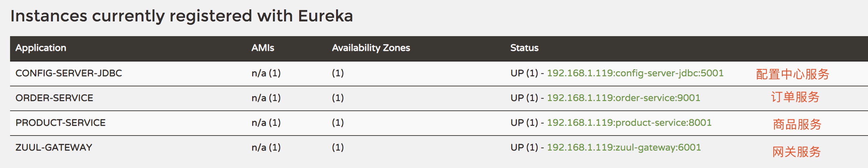Viewport: 868px width, 168px height.
Task: Select the Availability Zones column header
Action: 371,48
